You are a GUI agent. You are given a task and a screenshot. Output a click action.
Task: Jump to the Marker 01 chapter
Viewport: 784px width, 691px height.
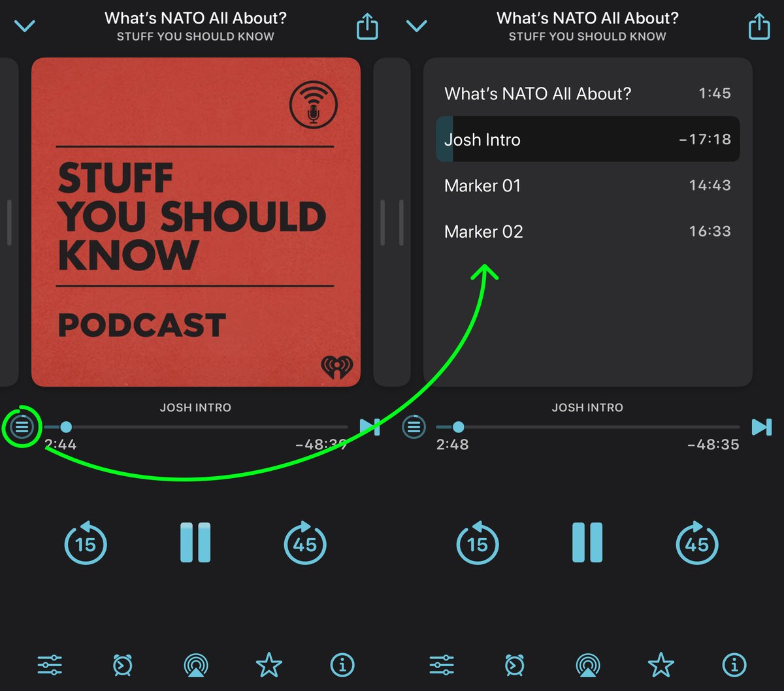pyautogui.click(x=587, y=185)
